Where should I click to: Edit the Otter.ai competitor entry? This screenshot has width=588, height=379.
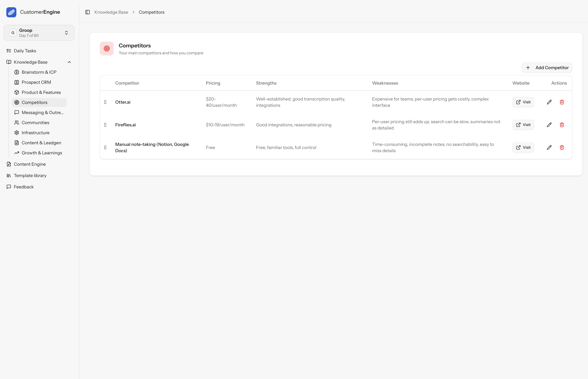[x=549, y=102]
